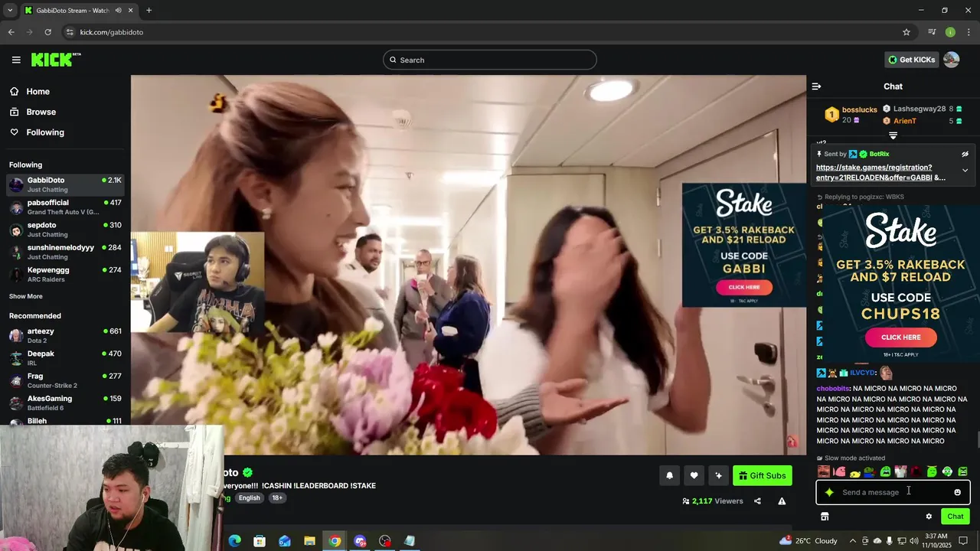
Task: Insert the laughing man emote
Action: tap(824, 471)
